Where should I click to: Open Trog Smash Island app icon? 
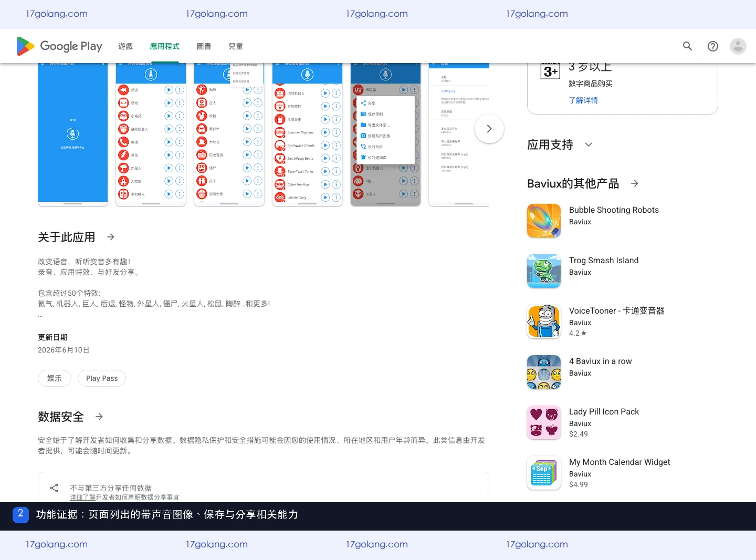pos(544,271)
